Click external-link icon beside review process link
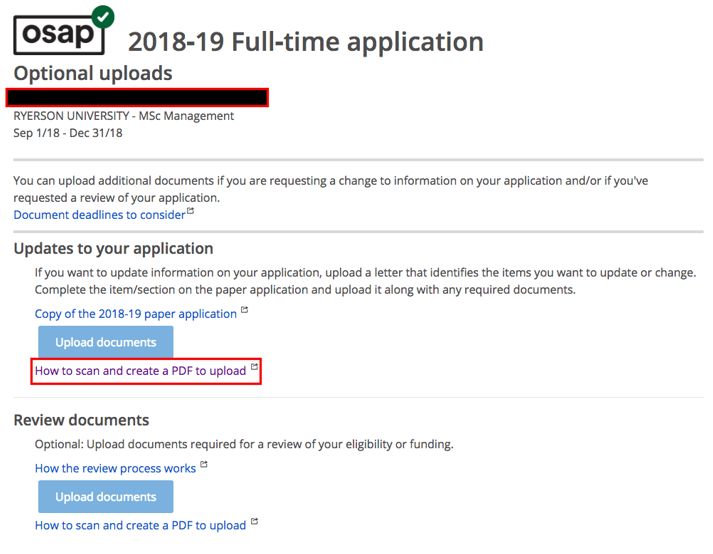Viewport: 713px width, 554px height. tap(204, 465)
